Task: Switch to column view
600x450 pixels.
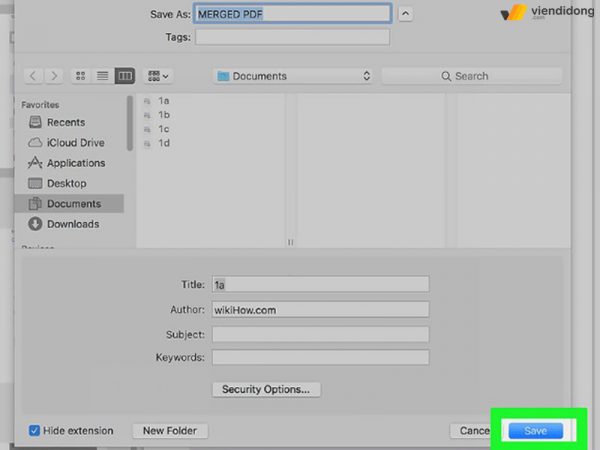Action: pos(124,76)
